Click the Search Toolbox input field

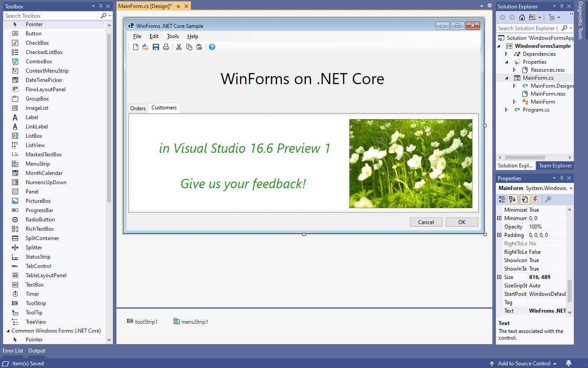[52, 15]
